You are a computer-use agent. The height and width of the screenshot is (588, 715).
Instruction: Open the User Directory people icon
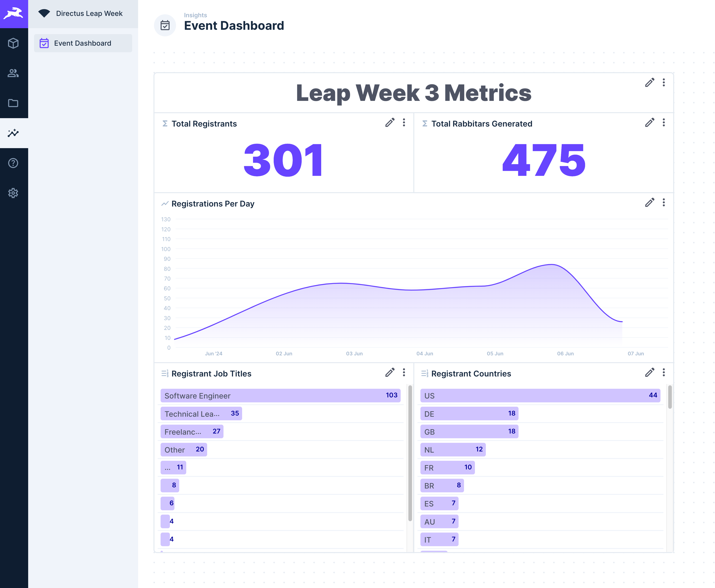(x=13, y=73)
